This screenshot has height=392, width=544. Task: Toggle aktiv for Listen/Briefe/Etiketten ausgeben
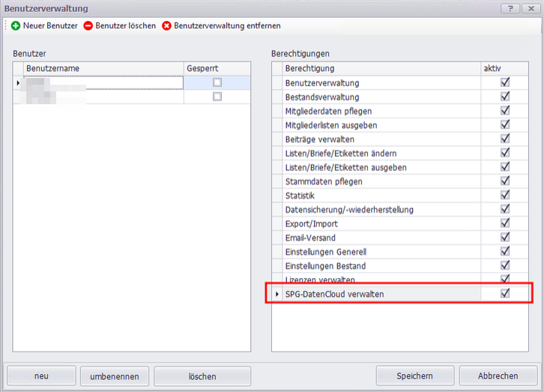pos(505,167)
